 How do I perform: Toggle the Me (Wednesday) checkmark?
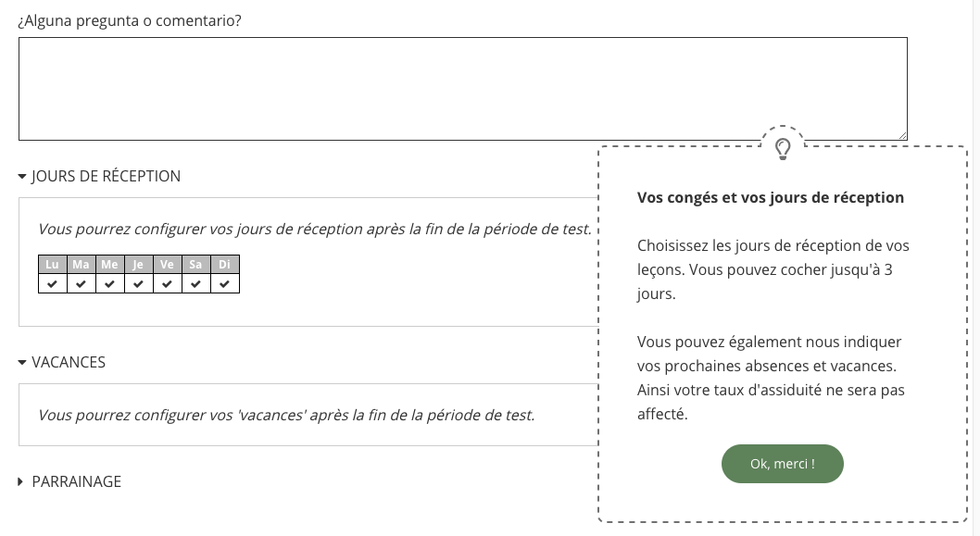109,283
